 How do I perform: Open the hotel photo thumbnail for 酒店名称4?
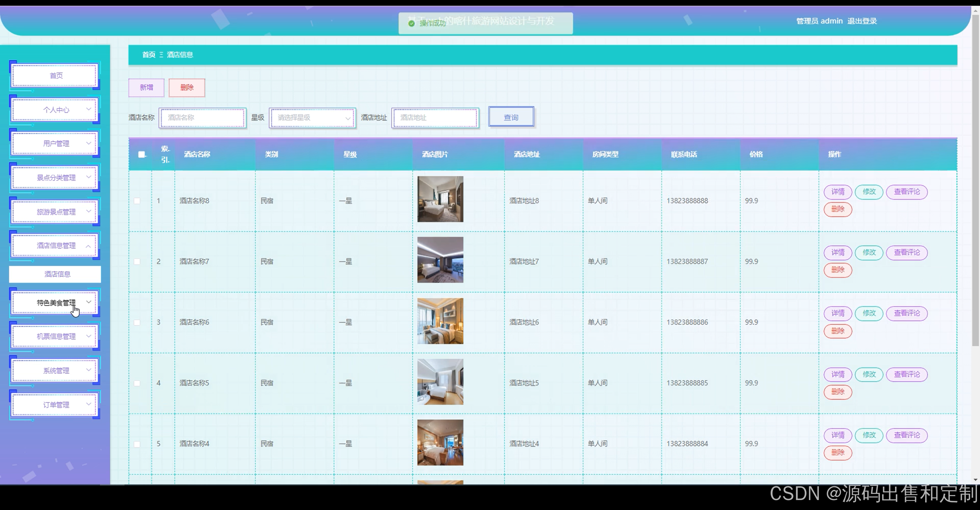(x=440, y=442)
